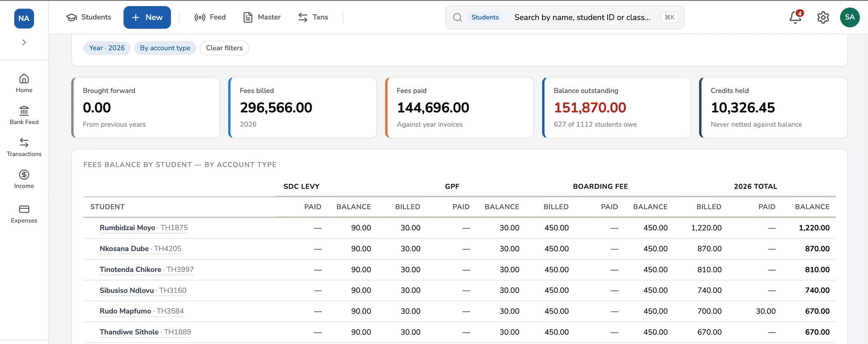Open the Master tab
868x344 pixels.
pos(262,17)
